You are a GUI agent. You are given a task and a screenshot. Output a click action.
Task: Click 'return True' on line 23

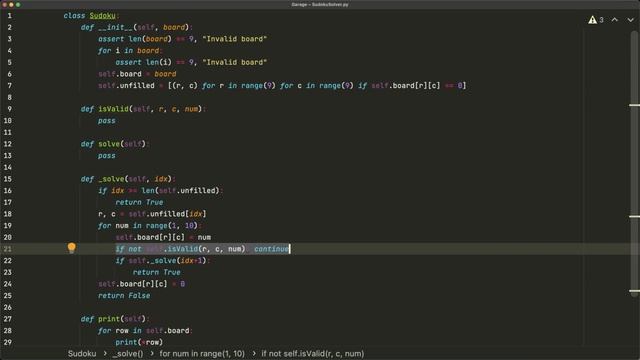(156, 272)
